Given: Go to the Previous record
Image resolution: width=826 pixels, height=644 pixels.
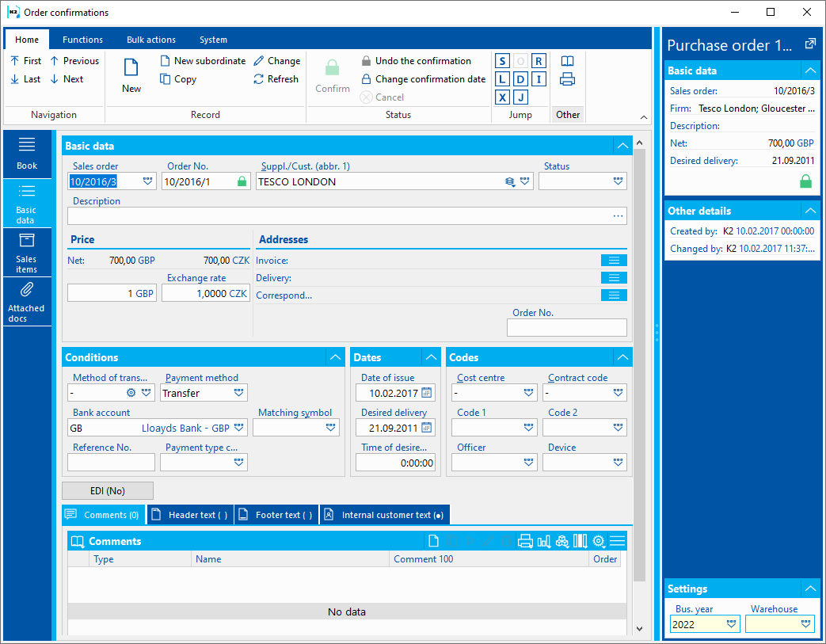Looking at the screenshot, I should 74,61.
